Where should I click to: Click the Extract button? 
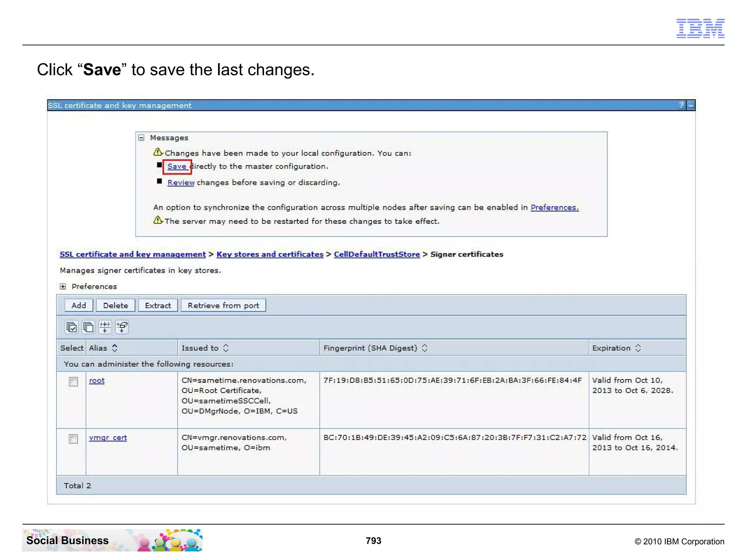click(158, 306)
